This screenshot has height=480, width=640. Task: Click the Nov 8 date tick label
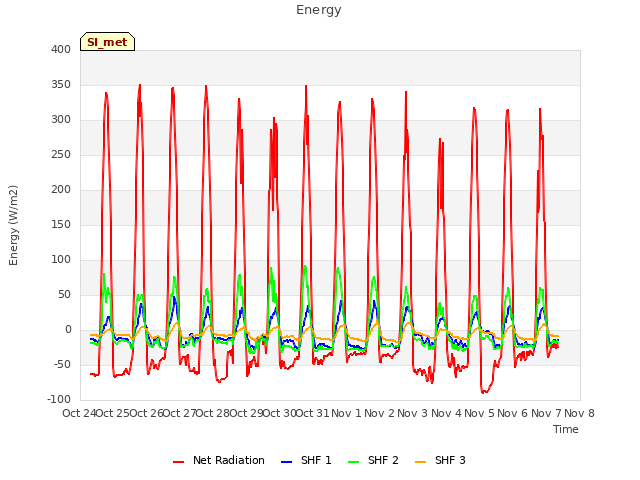[579, 413]
